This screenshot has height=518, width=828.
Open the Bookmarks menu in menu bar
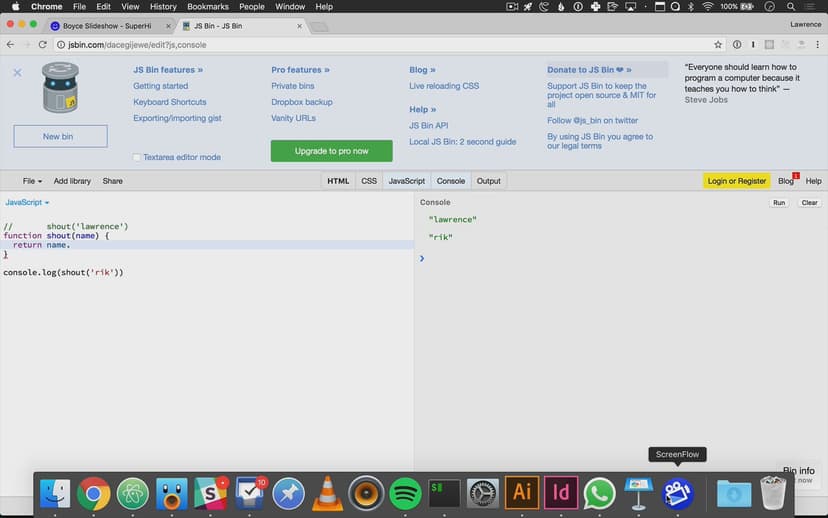click(x=207, y=7)
